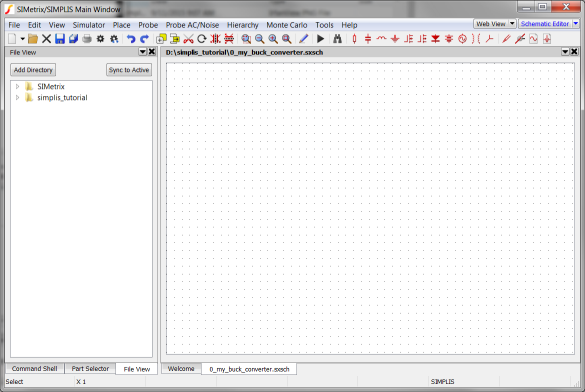Open the Hierarchy menu
585x392 pixels.
point(243,25)
